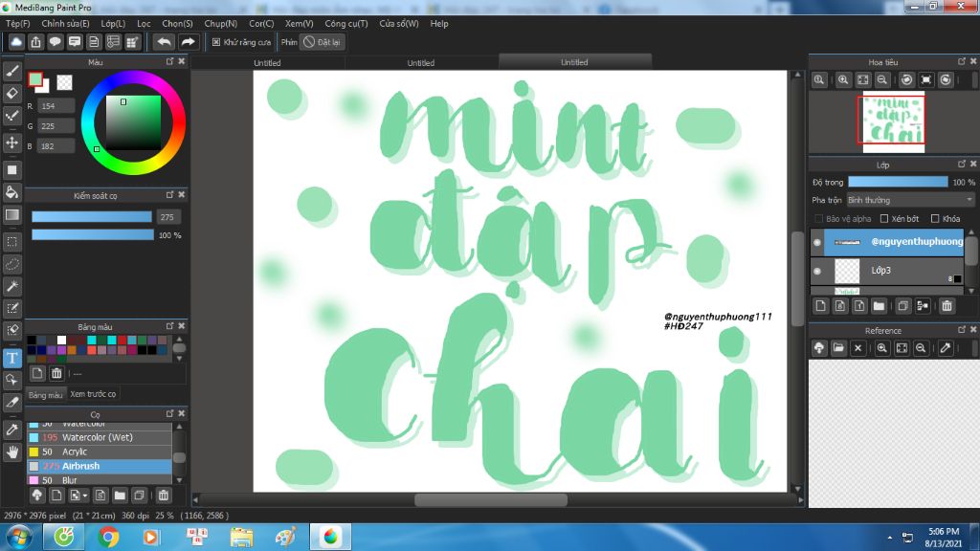The width and height of the screenshot is (980, 551).
Task: Adjust the brush size slider
Action: [92, 217]
